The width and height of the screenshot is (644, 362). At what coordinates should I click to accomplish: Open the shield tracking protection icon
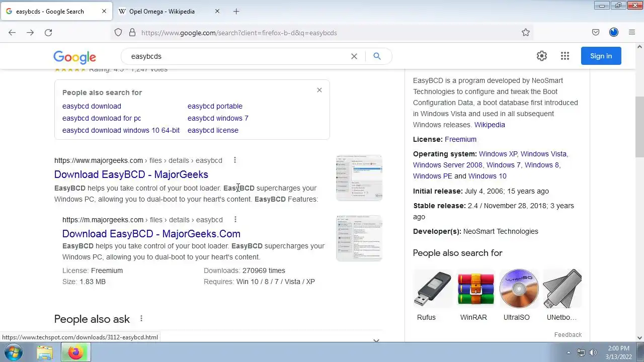tap(118, 33)
